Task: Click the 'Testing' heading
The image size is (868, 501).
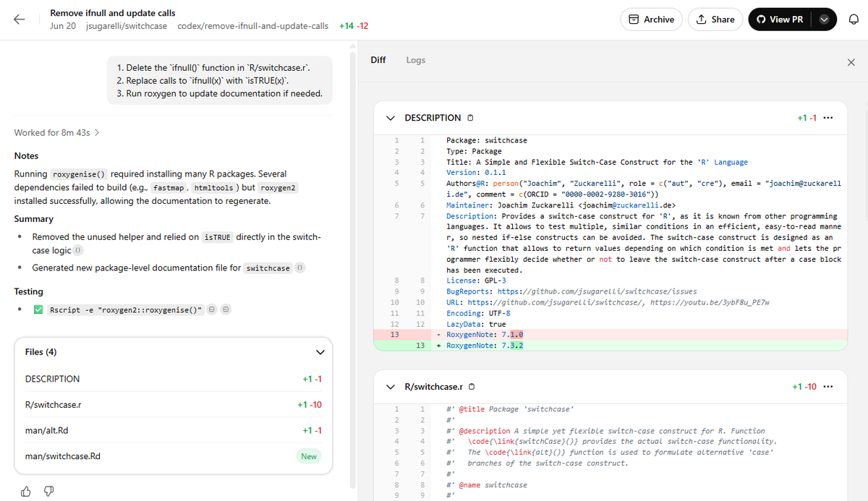Action: 29,291
